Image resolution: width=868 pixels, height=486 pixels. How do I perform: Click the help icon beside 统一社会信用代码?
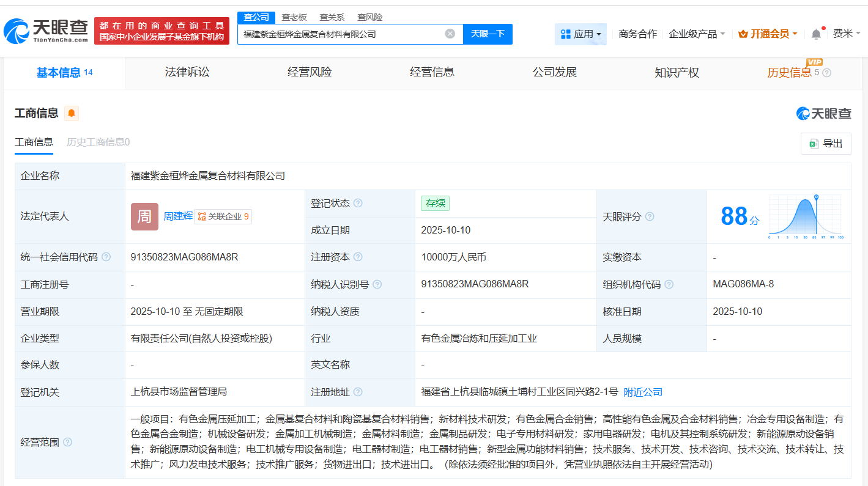click(107, 257)
